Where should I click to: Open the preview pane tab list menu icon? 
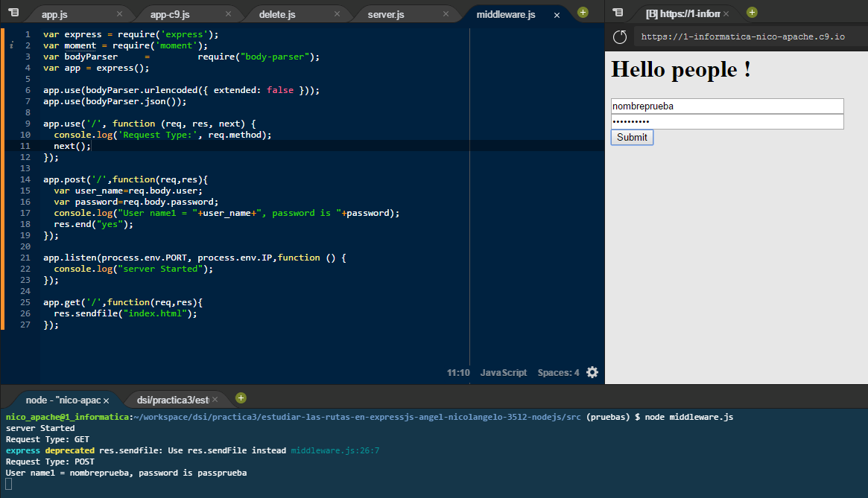[618, 12]
